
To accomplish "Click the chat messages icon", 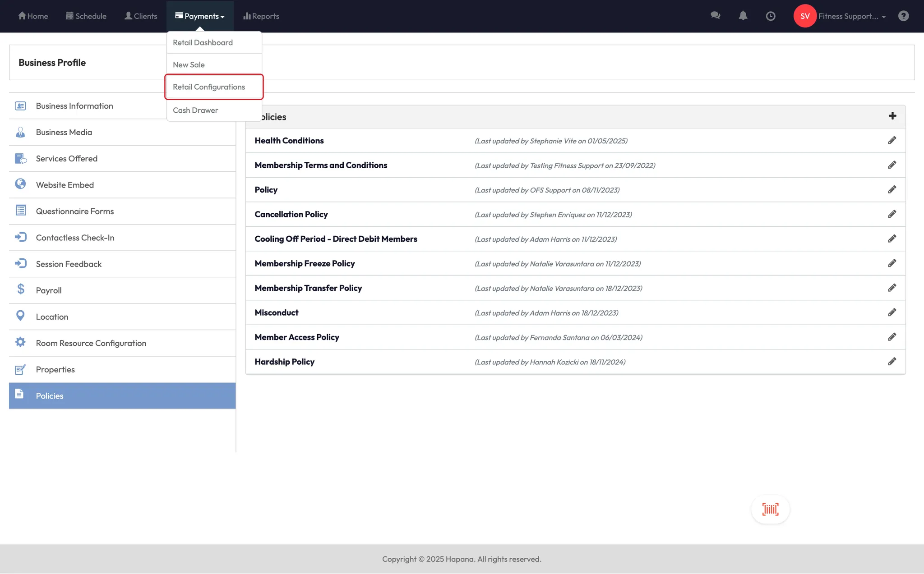I will pyautogui.click(x=715, y=16).
